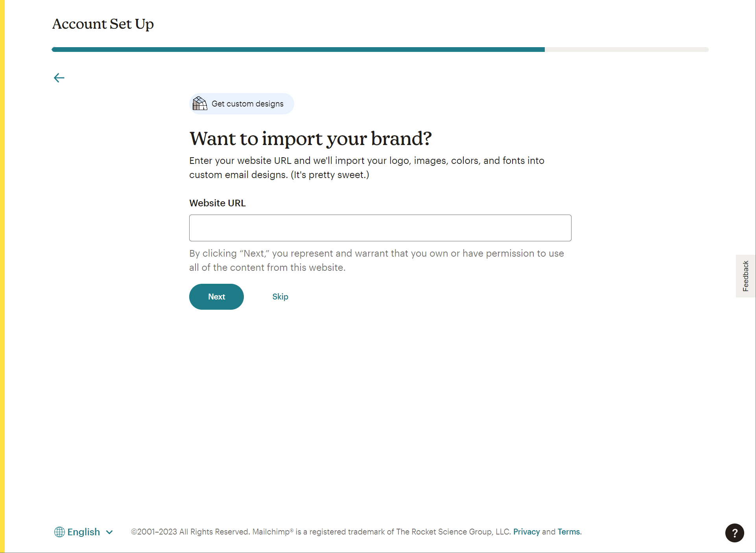Open the Privacy link in the footer
Viewport: 756px width, 553px height.
[526, 532]
